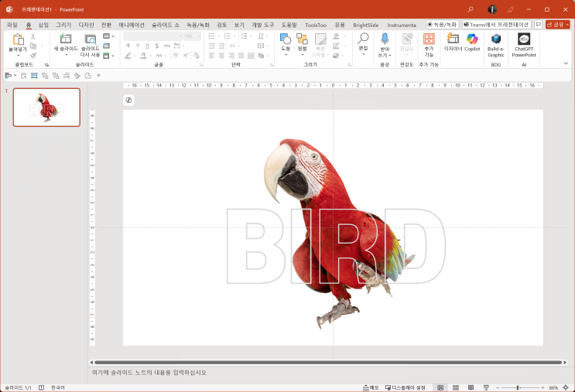Toggle left text alignment

pyautogui.click(x=211, y=56)
